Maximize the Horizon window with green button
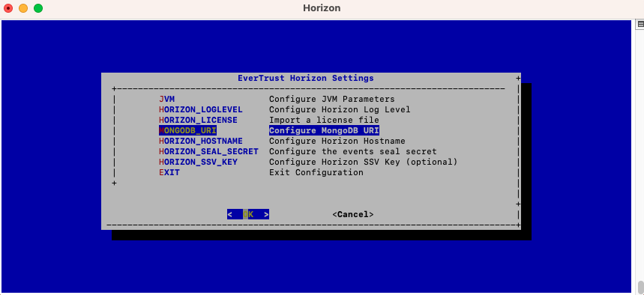Image resolution: width=644 pixels, height=295 pixels. coord(38,7)
